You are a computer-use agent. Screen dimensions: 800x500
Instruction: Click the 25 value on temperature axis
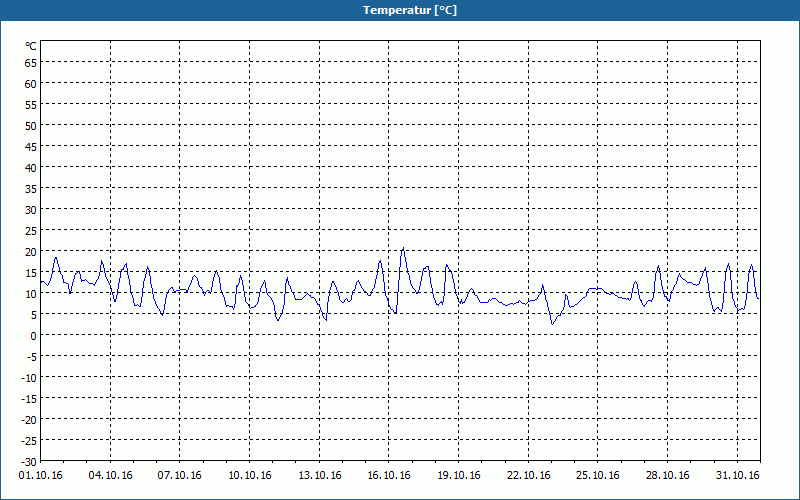pos(31,231)
